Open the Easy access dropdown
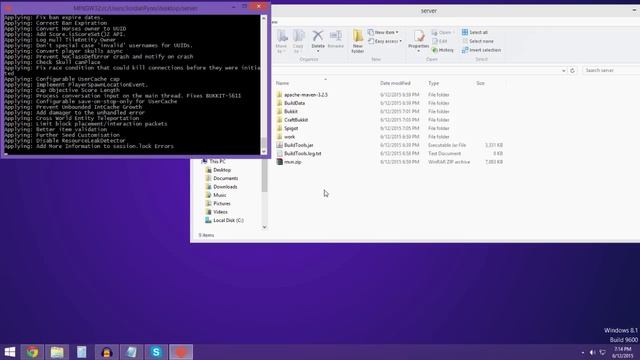Image resolution: width=640 pixels, height=360 pixels. pyautogui.click(x=385, y=41)
